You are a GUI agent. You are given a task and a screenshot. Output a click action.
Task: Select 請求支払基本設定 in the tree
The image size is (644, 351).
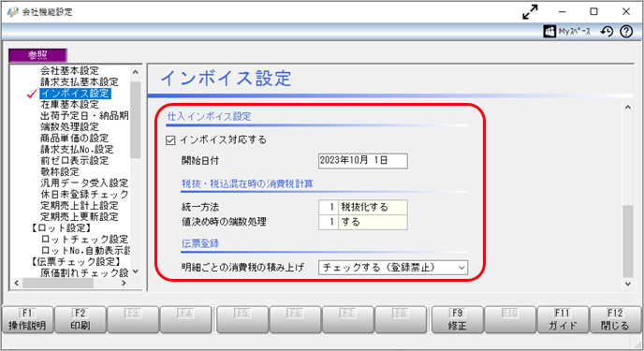(80, 81)
